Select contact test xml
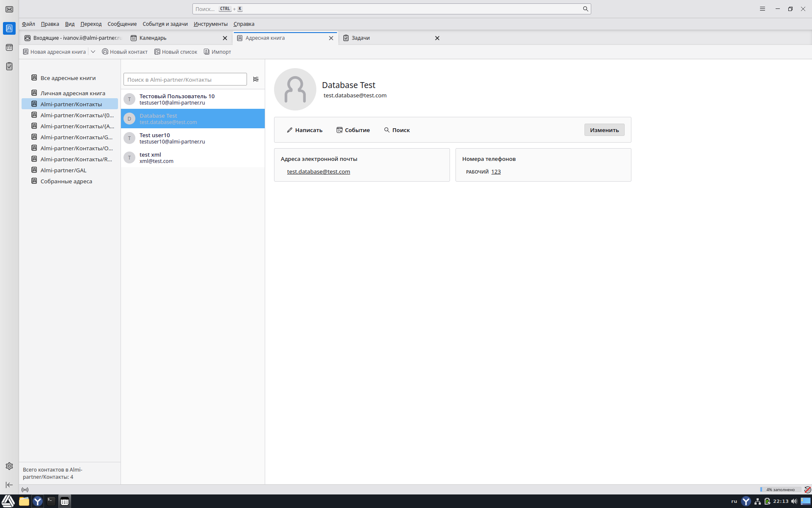 pyautogui.click(x=193, y=157)
